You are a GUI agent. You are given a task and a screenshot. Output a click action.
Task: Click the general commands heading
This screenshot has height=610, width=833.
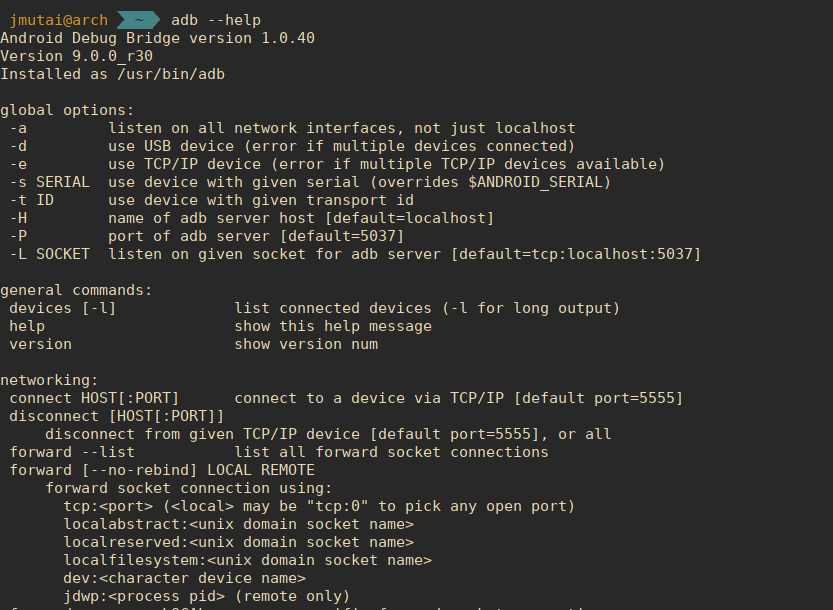[x=76, y=290]
